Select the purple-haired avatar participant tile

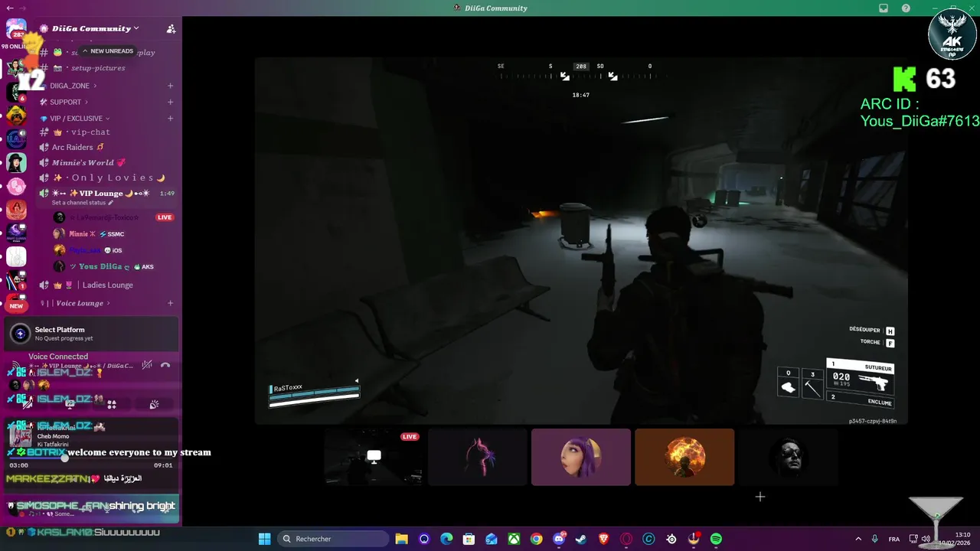pyautogui.click(x=581, y=457)
